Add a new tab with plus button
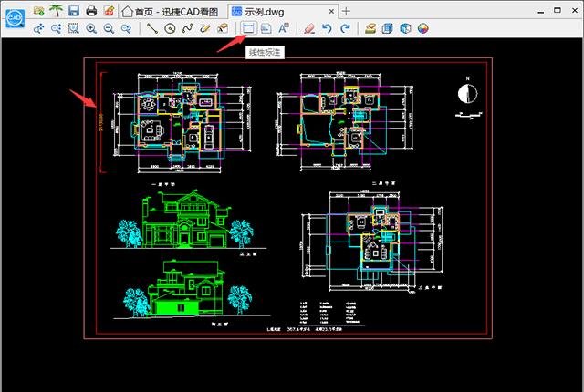The image size is (584, 392). coord(346,11)
